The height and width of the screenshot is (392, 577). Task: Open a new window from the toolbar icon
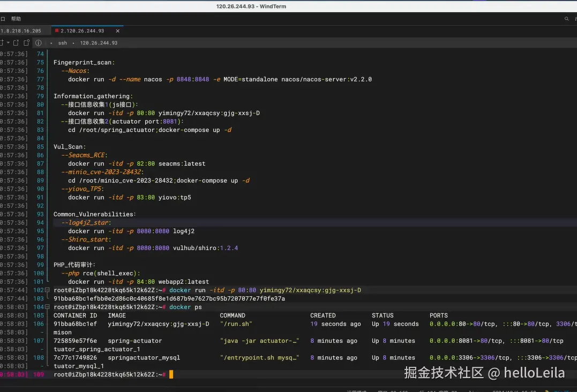(x=26, y=42)
